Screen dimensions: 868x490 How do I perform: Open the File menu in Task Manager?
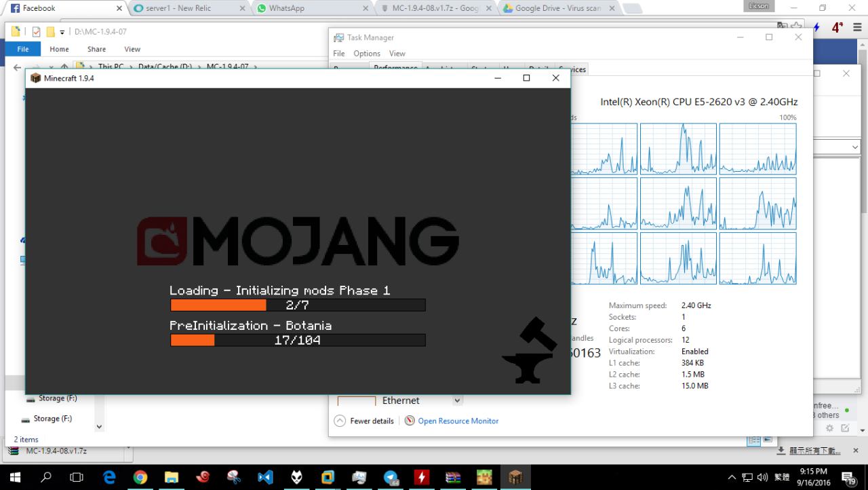339,54
